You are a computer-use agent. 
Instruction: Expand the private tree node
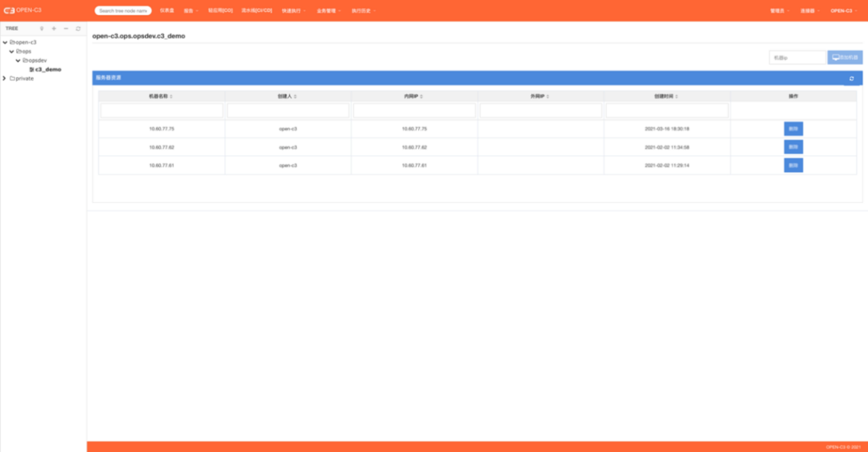point(4,78)
